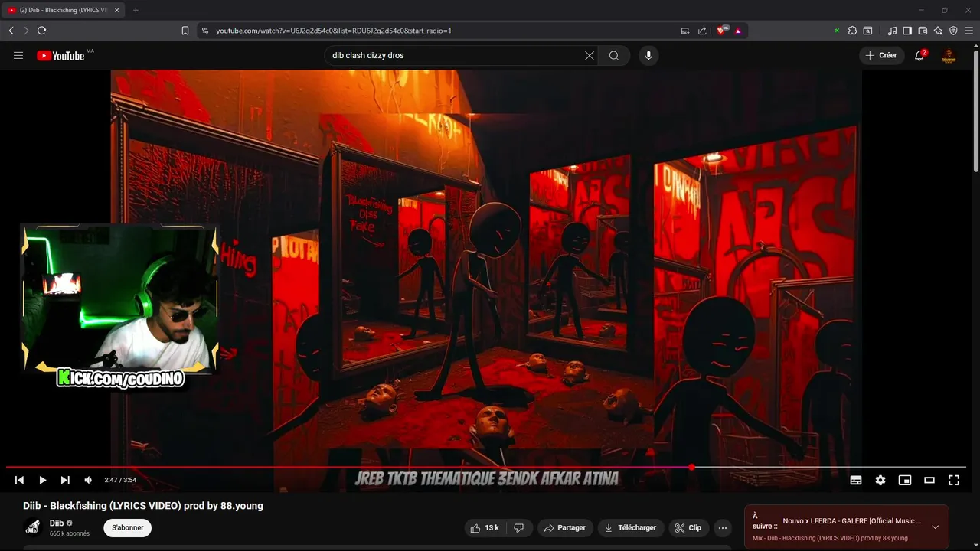Open Brave VPN shield icon
Viewport: 980px width, 551px height.
(x=953, y=31)
